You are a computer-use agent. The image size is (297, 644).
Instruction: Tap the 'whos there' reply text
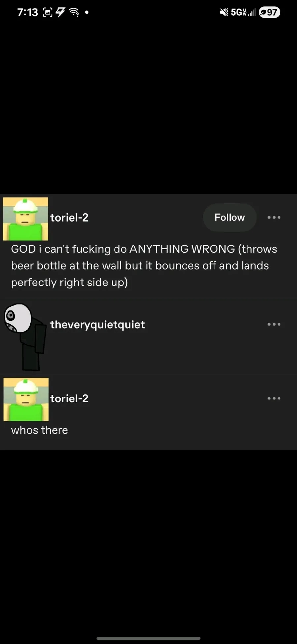tap(39, 430)
